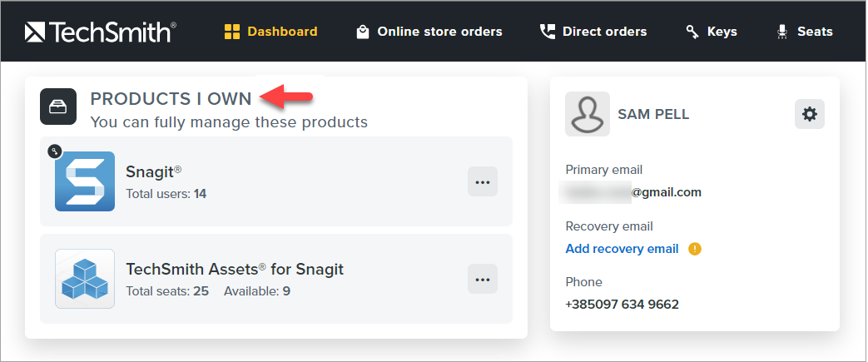
Task: Open the Snagit more options menu
Action: [x=483, y=181]
